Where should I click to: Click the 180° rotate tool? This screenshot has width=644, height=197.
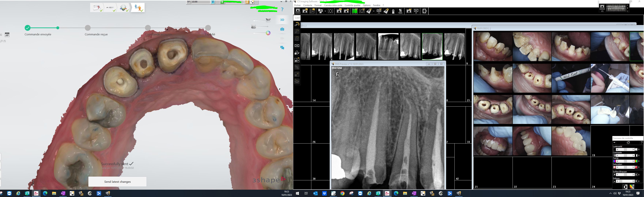click(297, 25)
